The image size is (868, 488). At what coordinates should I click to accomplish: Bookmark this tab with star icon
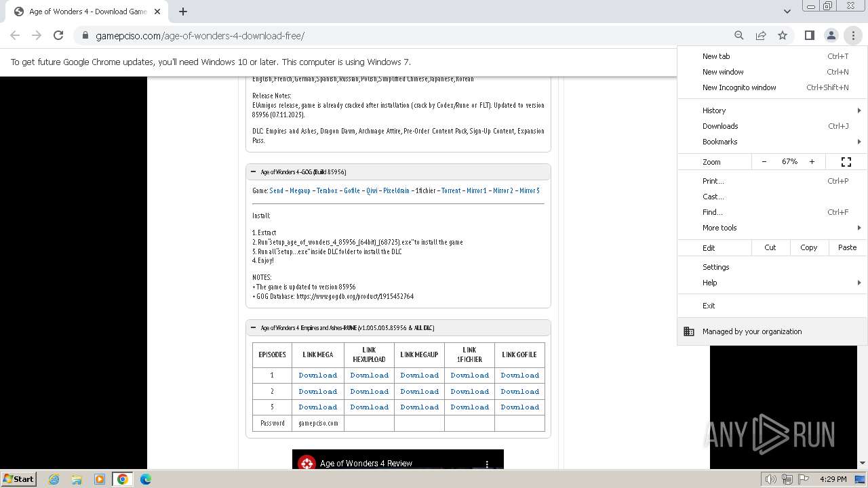coord(783,35)
